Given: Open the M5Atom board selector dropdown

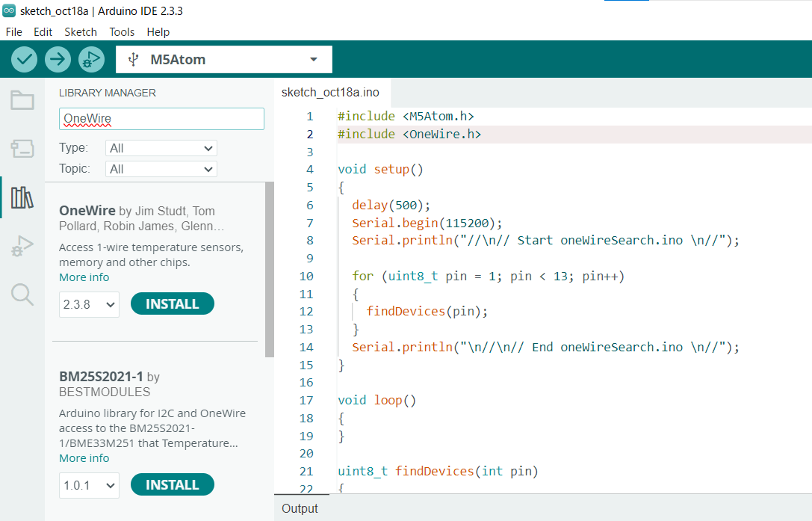Looking at the screenshot, I should [x=223, y=60].
